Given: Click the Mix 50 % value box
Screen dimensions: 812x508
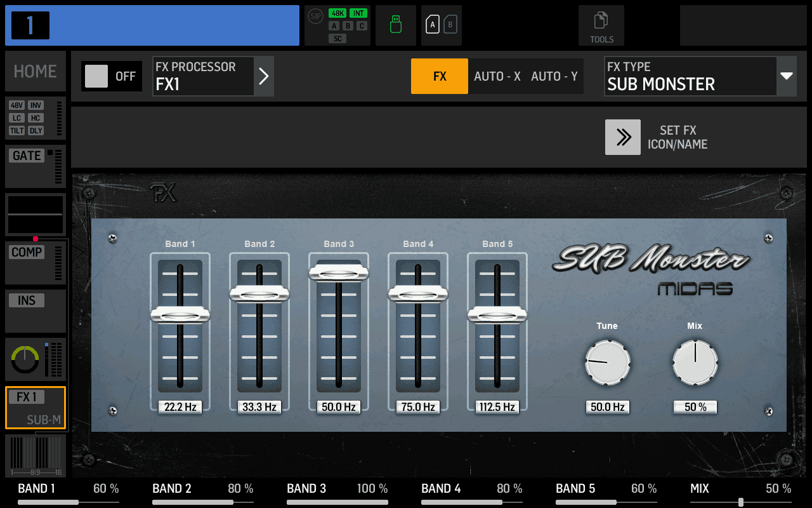Looking at the screenshot, I should pyautogui.click(x=695, y=407).
